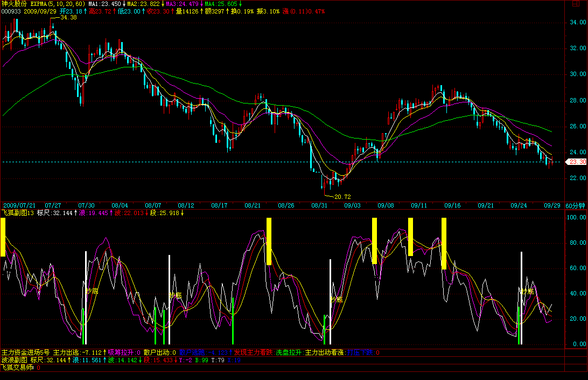Click the 30.00 level on price axis
588x380 pixels.
[x=578, y=74]
